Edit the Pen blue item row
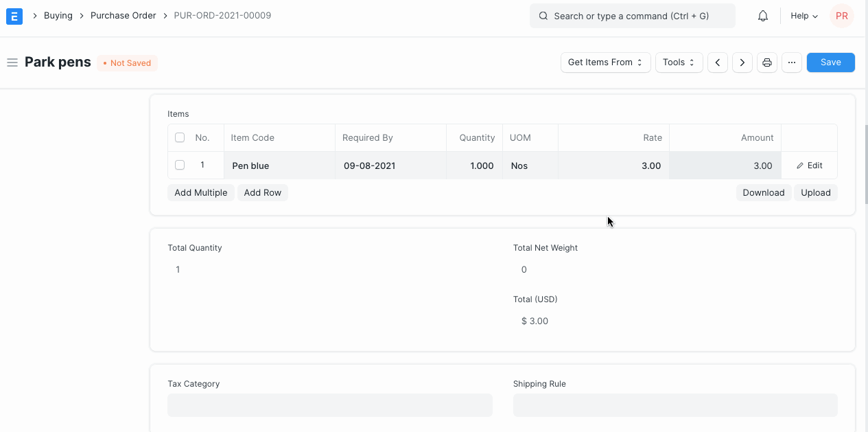The width and height of the screenshot is (868, 432). (x=809, y=165)
